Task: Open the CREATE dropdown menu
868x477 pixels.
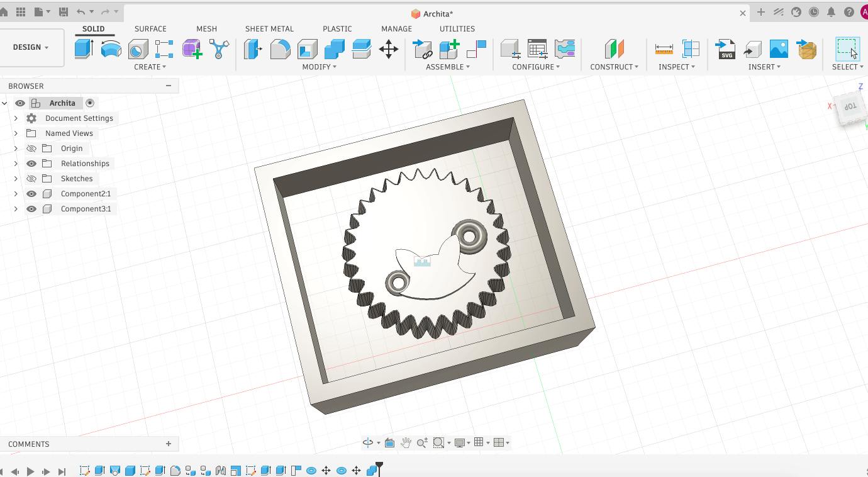Action: pyautogui.click(x=150, y=67)
